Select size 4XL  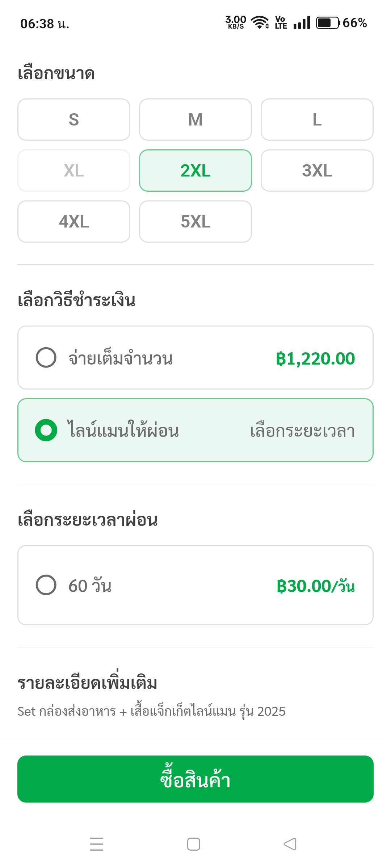(74, 222)
